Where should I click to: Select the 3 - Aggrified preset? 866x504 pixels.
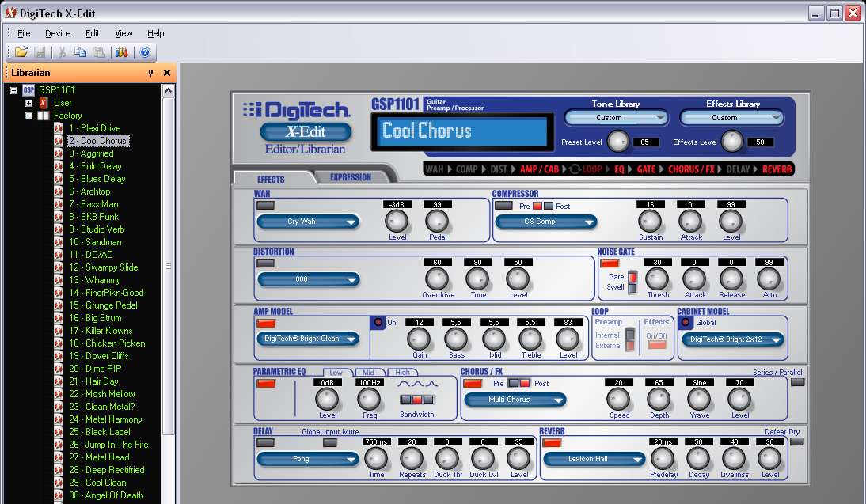click(91, 153)
